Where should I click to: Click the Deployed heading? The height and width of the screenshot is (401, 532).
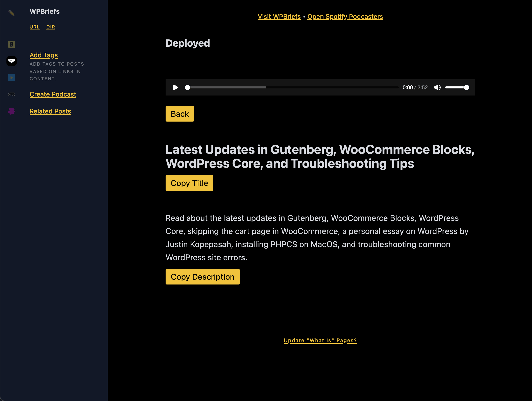(x=188, y=43)
